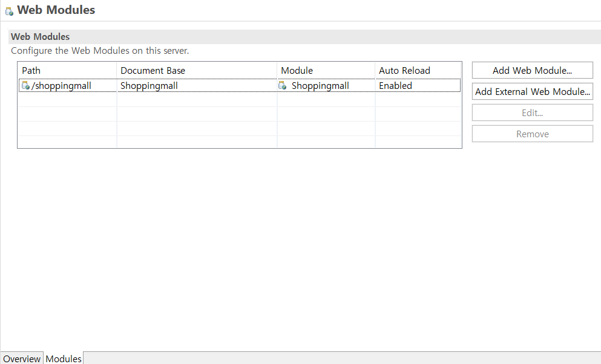Screen dimensions: 601x364
Task: Click the disabled Remove button
Action: pyautogui.click(x=532, y=134)
